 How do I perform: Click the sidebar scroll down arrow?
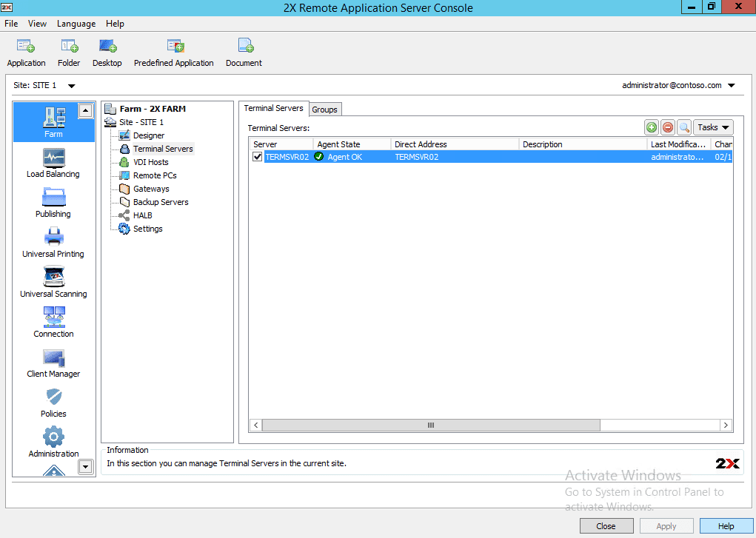click(85, 467)
